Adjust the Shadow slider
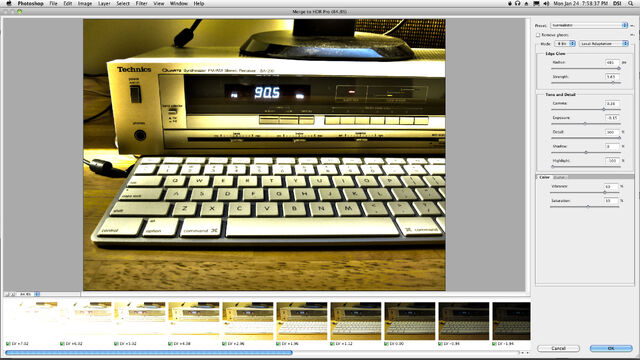Image resolution: width=640 pixels, height=360 pixels. point(586,152)
